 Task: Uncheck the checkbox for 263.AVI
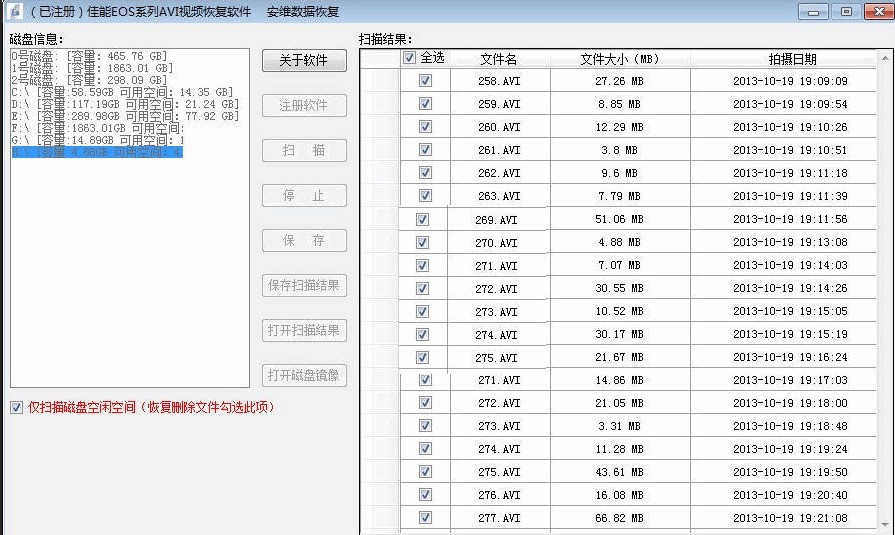(x=425, y=195)
